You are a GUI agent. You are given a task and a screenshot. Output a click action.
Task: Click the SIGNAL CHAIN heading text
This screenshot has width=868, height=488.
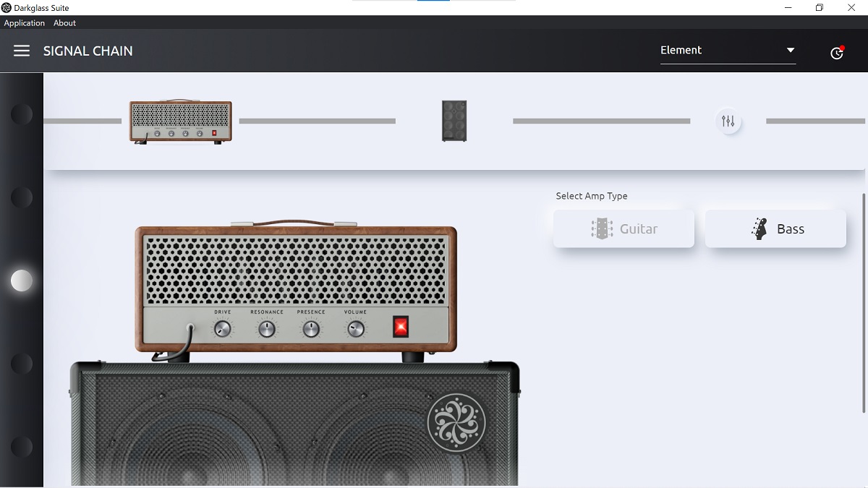pos(88,51)
